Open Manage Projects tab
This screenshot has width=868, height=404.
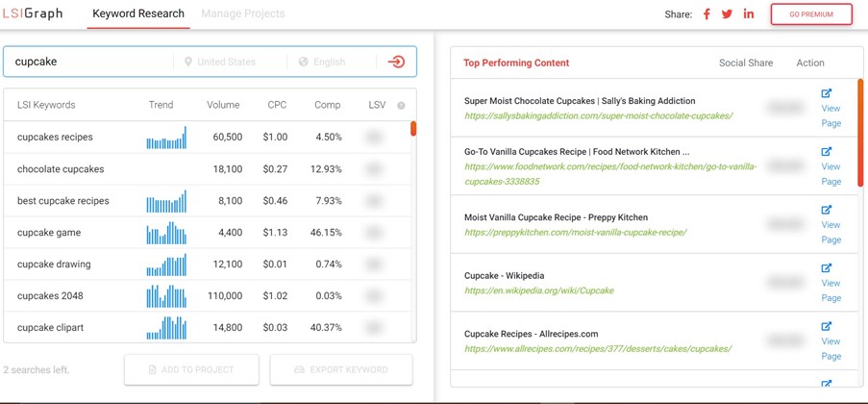243,14
